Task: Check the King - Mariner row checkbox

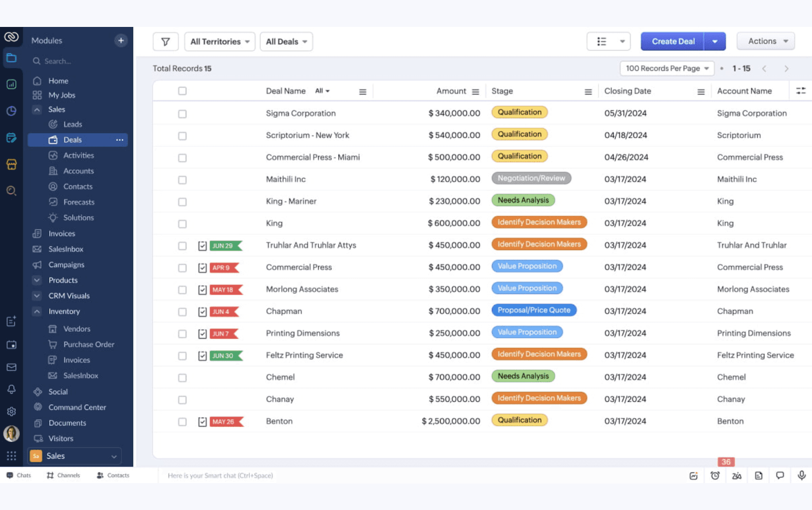Action: point(182,202)
